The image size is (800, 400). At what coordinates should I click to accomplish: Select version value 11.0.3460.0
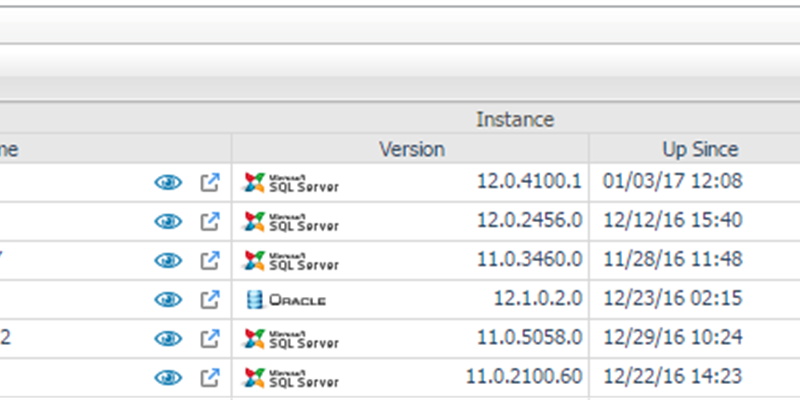(529, 260)
